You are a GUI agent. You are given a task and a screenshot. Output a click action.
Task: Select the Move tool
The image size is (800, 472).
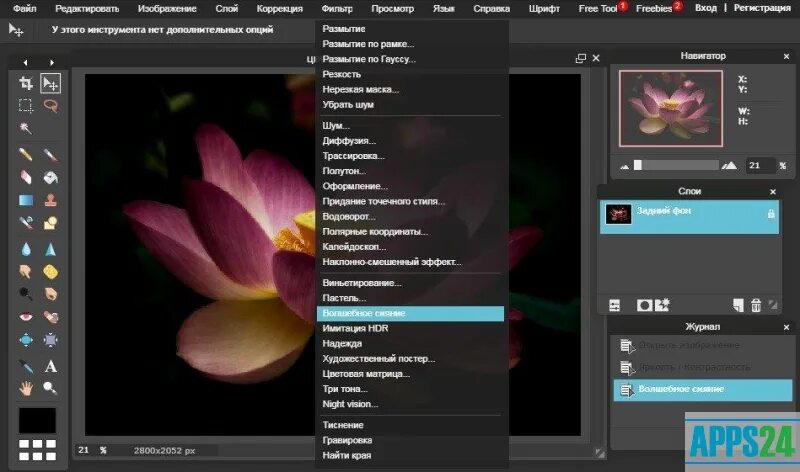point(51,83)
